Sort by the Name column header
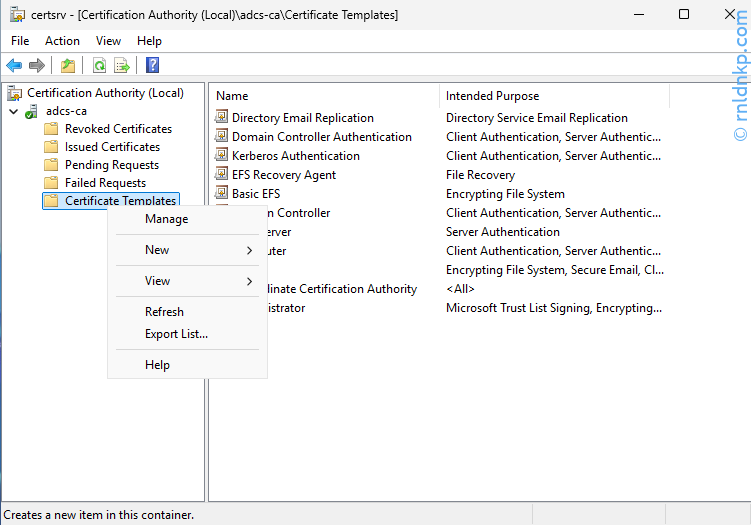This screenshot has width=751, height=525. tap(232, 96)
